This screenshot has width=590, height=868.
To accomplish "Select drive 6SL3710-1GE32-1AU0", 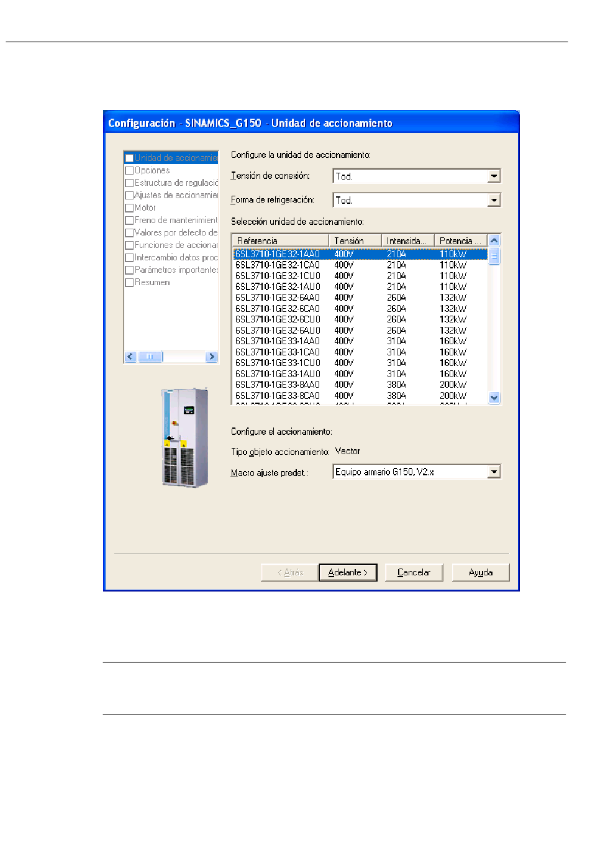I will click(x=360, y=287).
